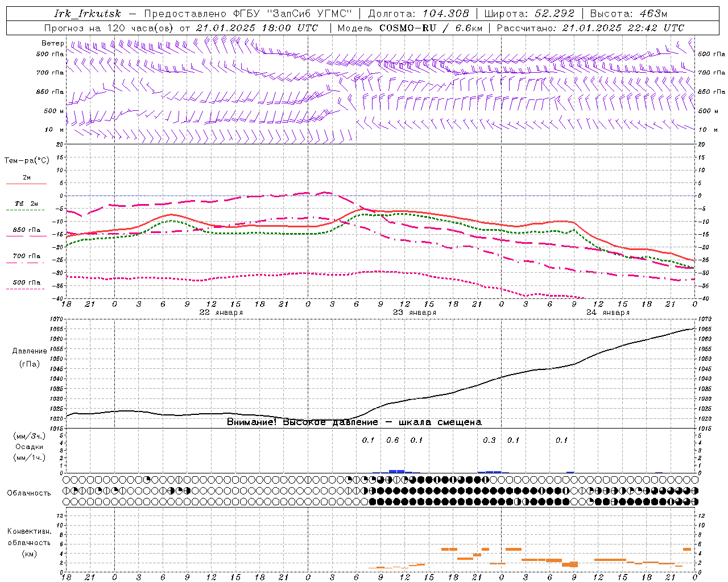Click the '23 января' date label

[415, 312]
